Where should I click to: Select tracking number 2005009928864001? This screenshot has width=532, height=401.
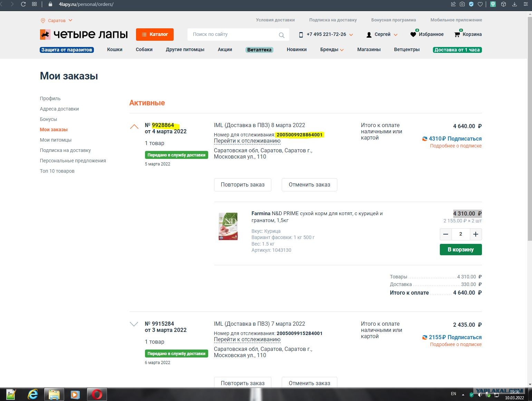[x=300, y=135]
